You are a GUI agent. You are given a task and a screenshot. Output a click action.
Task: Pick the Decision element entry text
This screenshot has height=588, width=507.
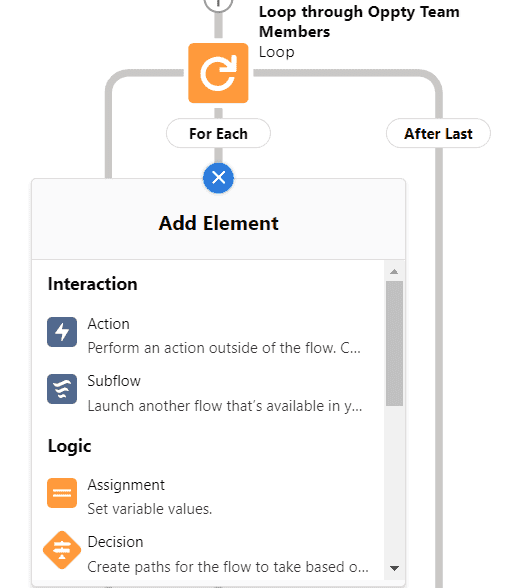(x=115, y=542)
